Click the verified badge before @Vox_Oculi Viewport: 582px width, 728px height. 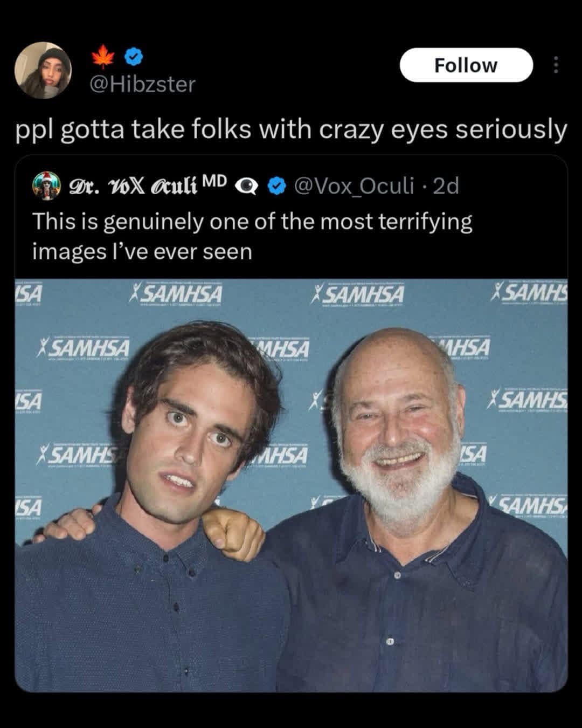tap(277, 186)
